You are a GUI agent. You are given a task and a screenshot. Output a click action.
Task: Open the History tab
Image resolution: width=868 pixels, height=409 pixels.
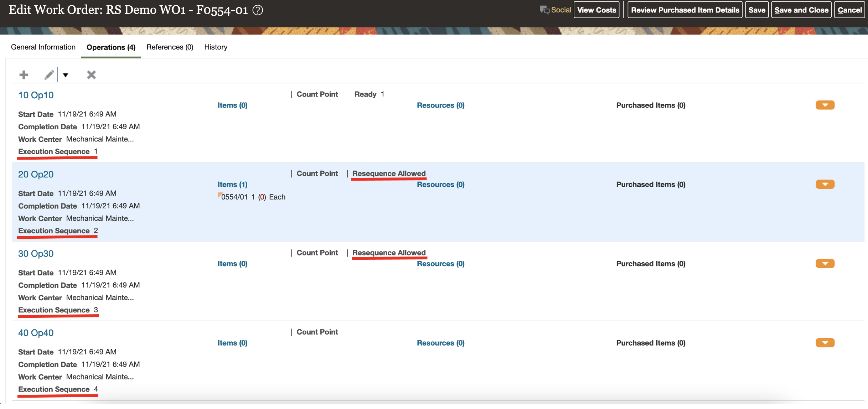tap(216, 47)
